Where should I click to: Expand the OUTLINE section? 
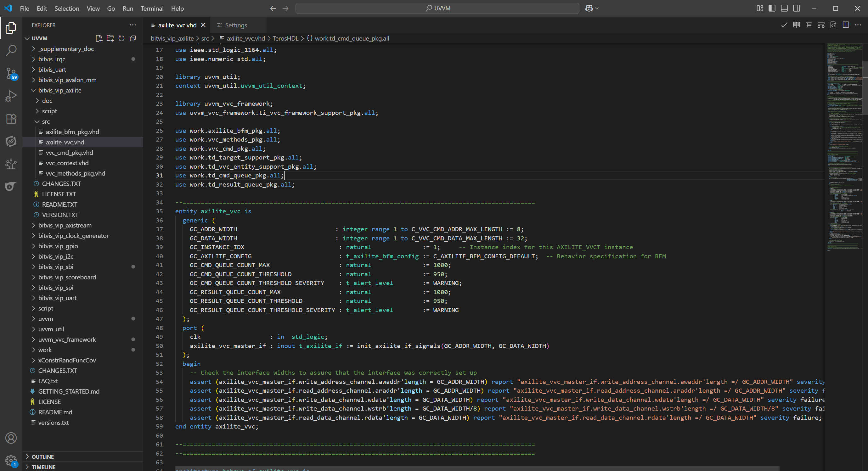42,457
